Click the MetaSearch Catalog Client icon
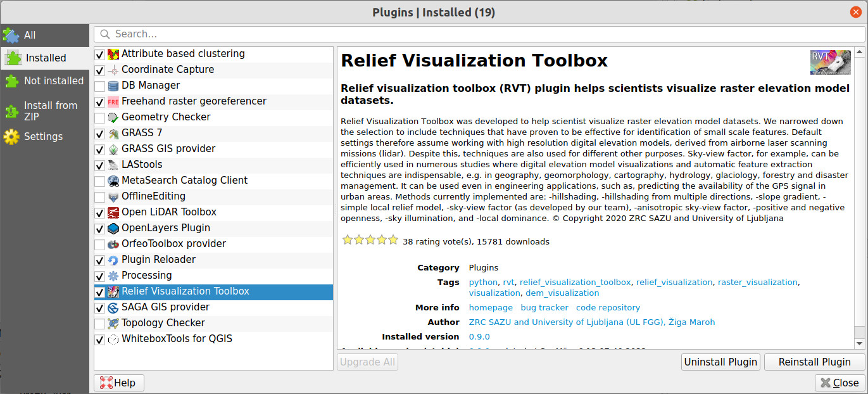The image size is (868, 394). 113,181
